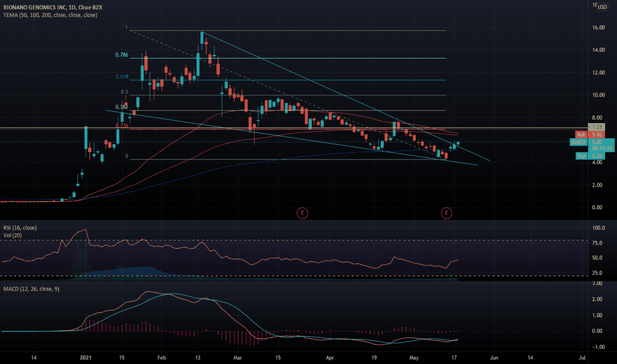The width and height of the screenshot is (617, 364).
Task: Select the Fibonacci 0.618 level label
Action: point(122,77)
